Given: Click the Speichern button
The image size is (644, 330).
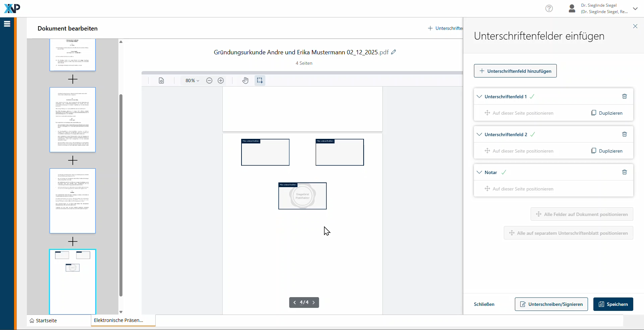Looking at the screenshot, I should pyautogui.click(x=613, y=304).
